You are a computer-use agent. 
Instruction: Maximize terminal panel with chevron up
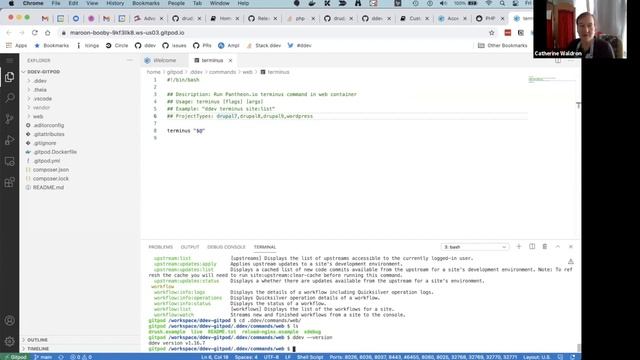coord(558,247)
